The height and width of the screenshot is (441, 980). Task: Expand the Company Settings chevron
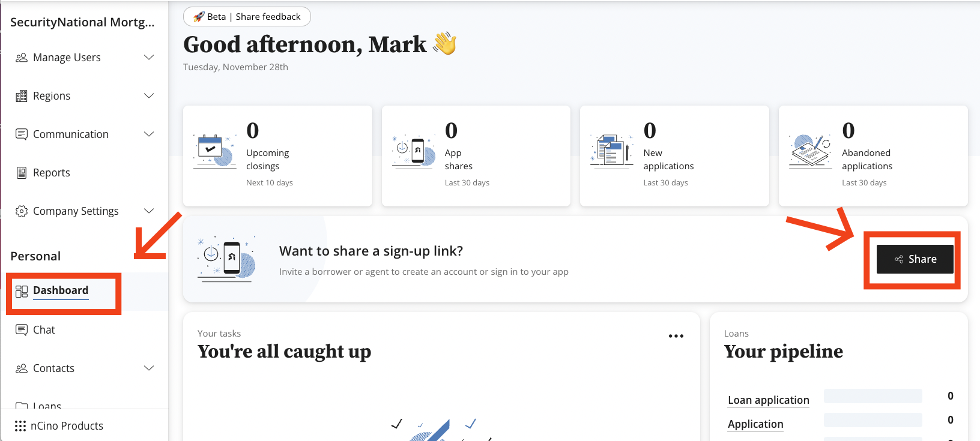coord(149,211)
